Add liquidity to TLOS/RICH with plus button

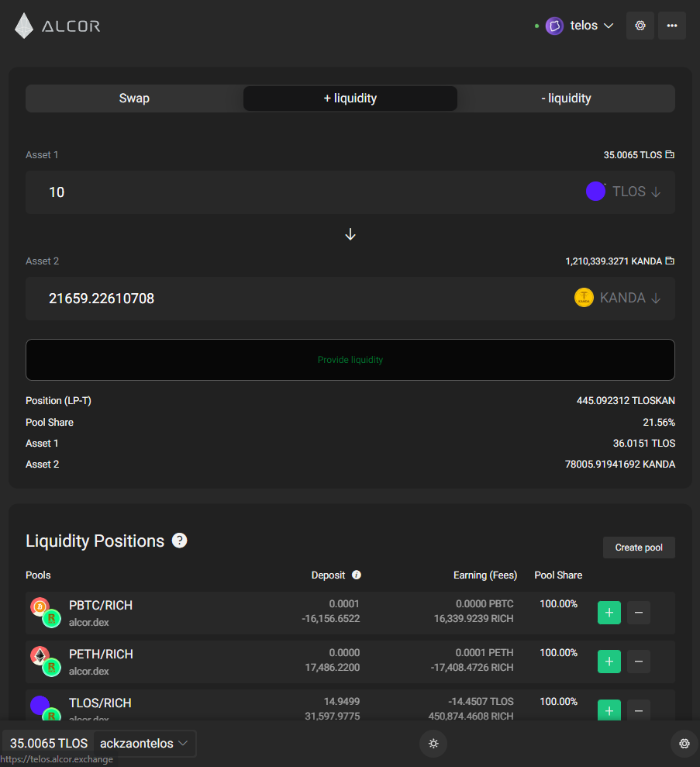[609, 710]
